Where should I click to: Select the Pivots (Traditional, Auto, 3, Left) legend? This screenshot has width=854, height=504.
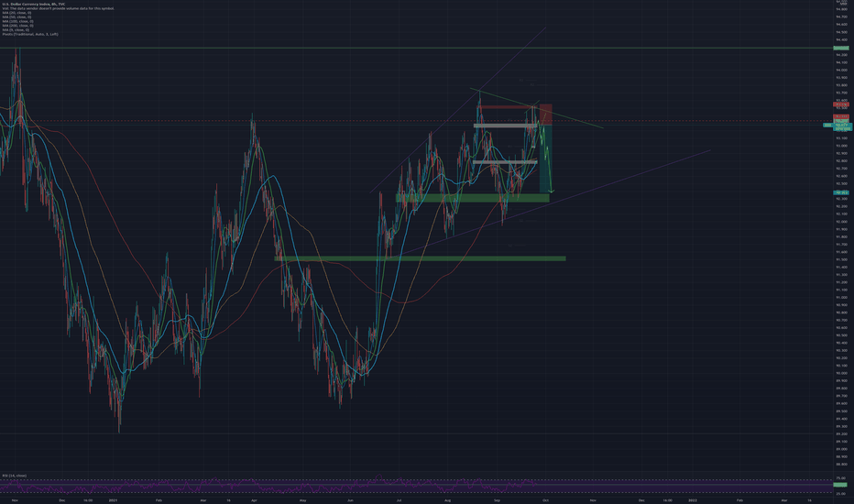[30, 34]
